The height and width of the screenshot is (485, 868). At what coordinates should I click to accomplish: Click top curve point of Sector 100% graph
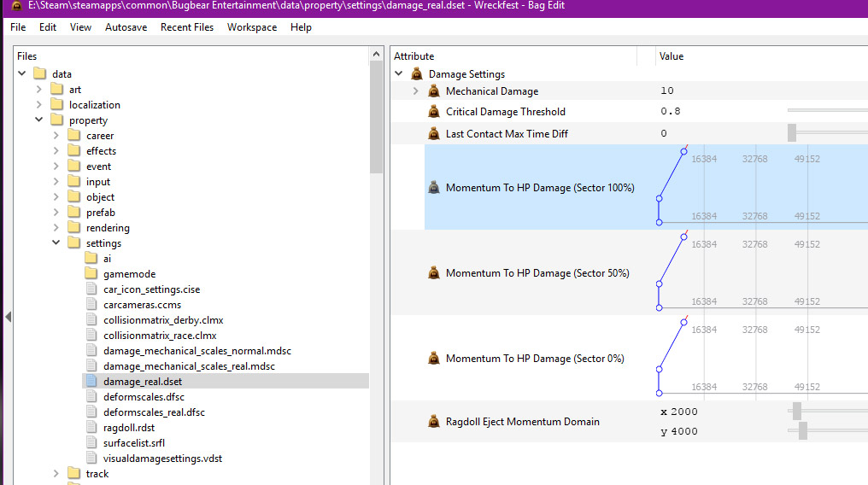684,151
